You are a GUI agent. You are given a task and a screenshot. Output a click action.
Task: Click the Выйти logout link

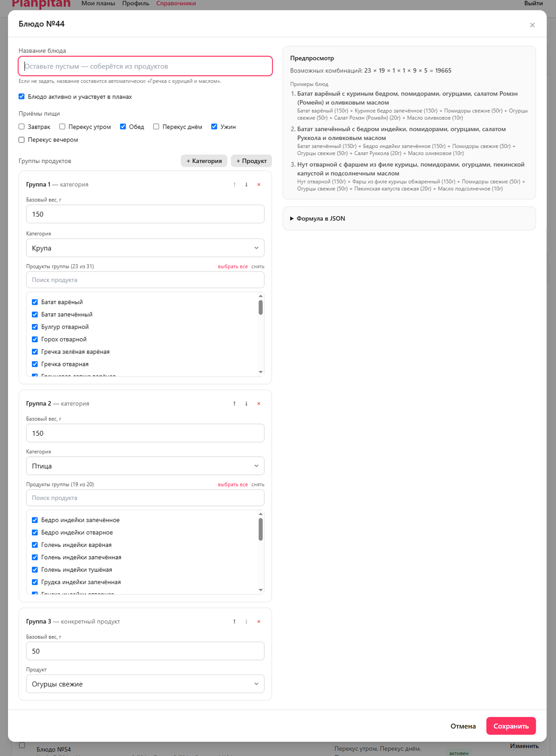click(x=534, y=4)
